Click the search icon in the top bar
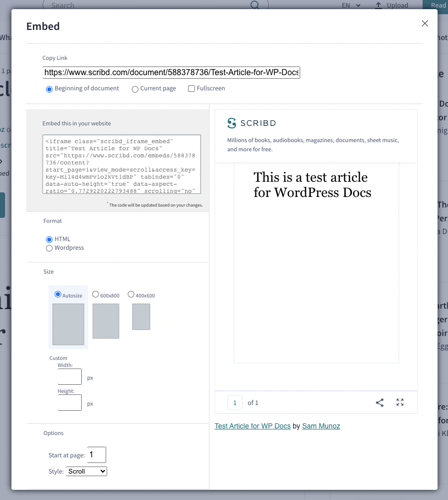448x500 pixels. tap(253, 5)
